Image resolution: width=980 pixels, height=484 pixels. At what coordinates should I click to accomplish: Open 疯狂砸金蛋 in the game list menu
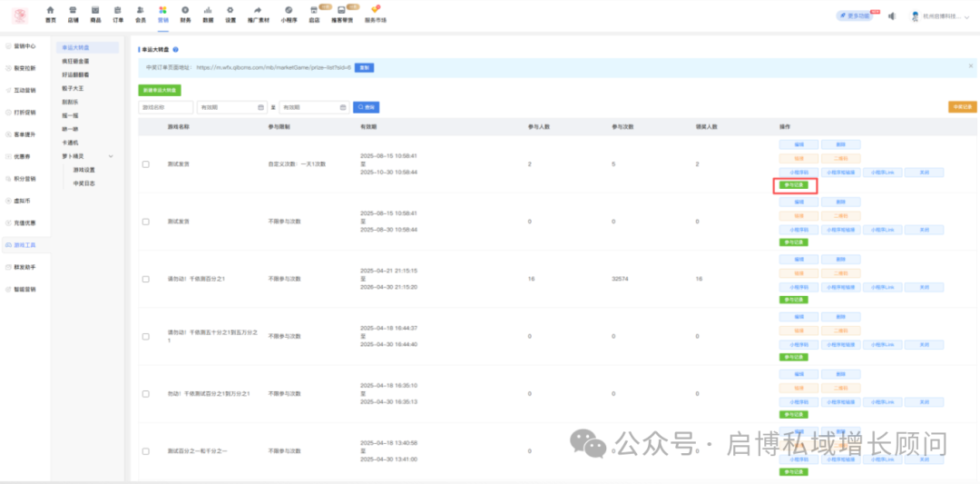click(x=75, y=61)
